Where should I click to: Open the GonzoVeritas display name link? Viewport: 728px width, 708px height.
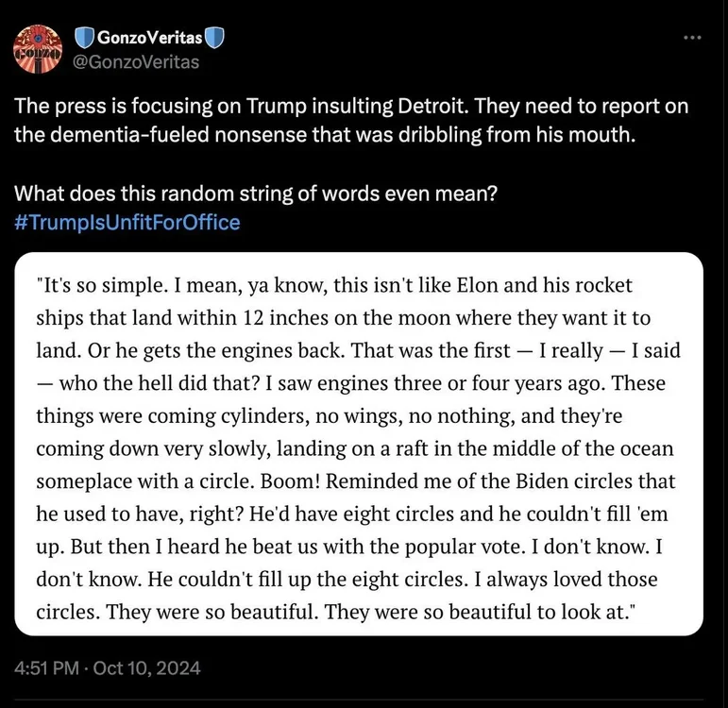[149, 39]
